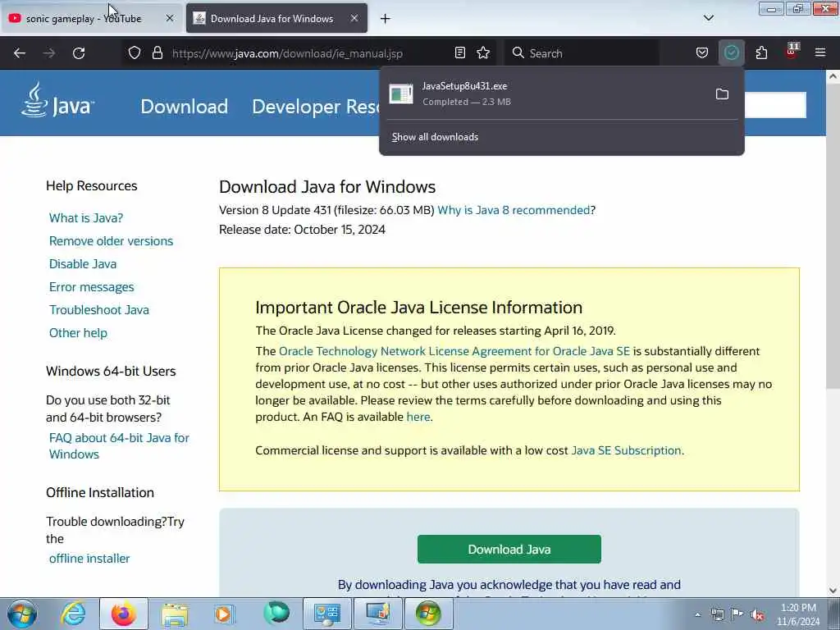Open the tracking protection shield icon
Image resolution: width=840 pixels, height=630 pixels.
tap(135, 53)
